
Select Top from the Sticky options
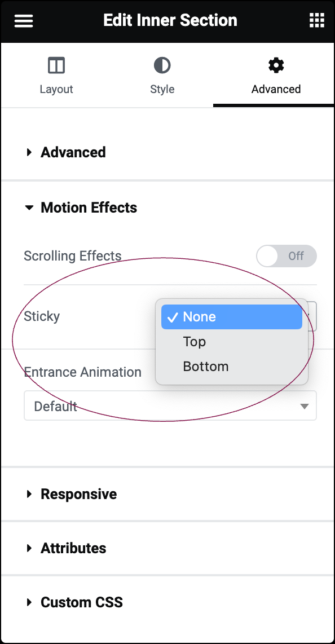coord(194,341)
